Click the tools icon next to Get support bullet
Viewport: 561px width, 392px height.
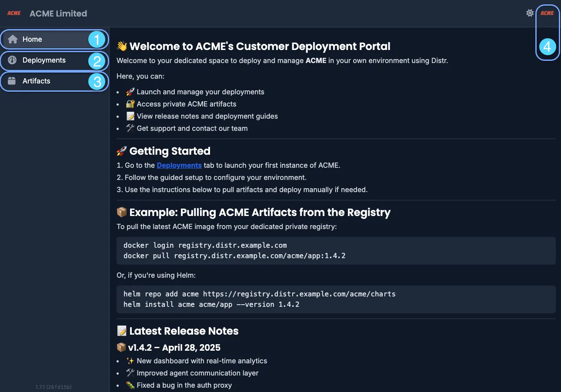point(130,128)
